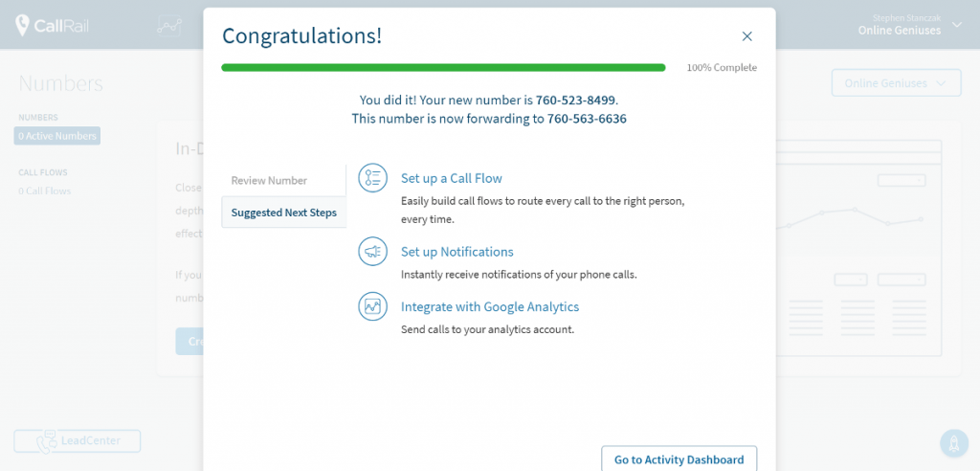Viewport: 980px width, 471px height.
Task: Open Integrate with Google Analytics link
Action: pos(490,306)
